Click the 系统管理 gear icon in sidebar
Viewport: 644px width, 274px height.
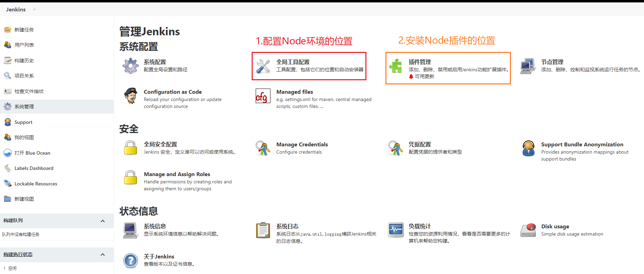(x=8, y=107)
